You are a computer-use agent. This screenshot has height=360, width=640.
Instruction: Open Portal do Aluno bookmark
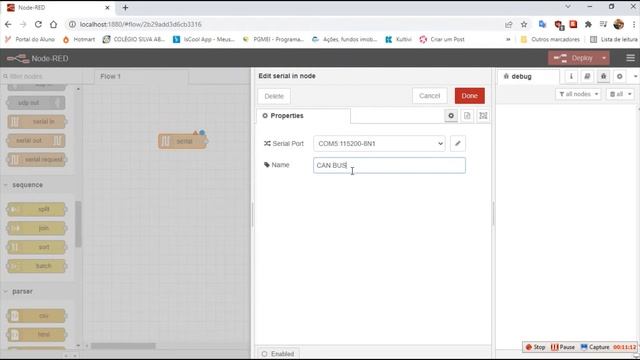coord(30,40)
